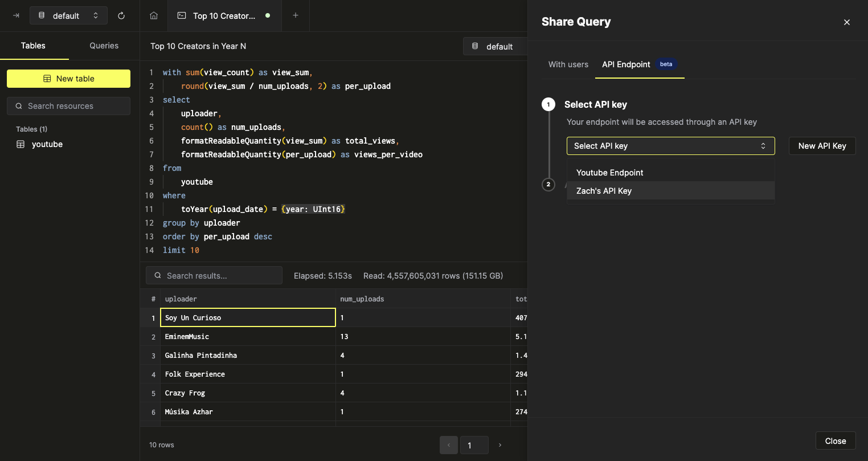Click the home icon in the tab bar
The width and height of the screenshot is (868, 461).
click(x=153, y=15)
